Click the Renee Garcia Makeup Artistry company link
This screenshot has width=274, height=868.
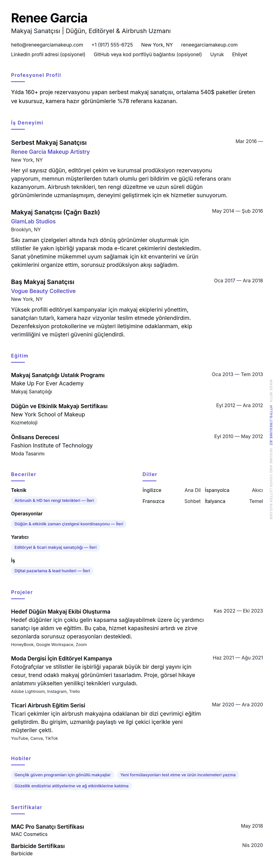50,152
